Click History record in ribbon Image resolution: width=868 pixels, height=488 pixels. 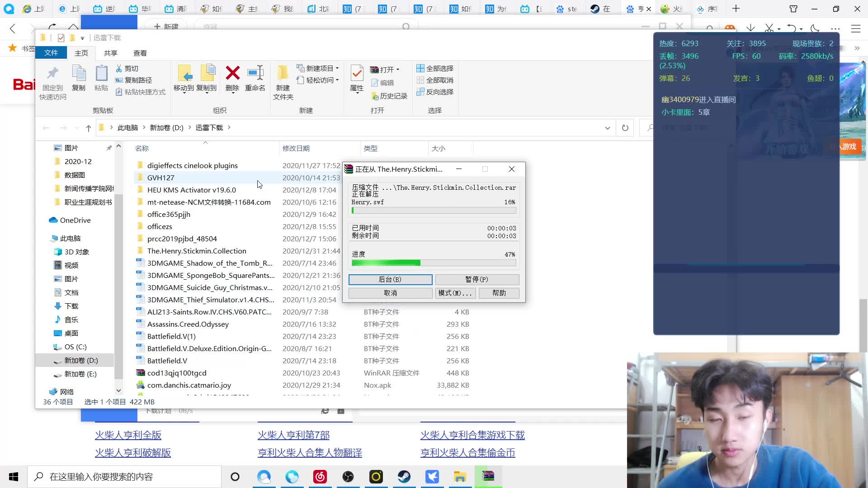(389, 96)
